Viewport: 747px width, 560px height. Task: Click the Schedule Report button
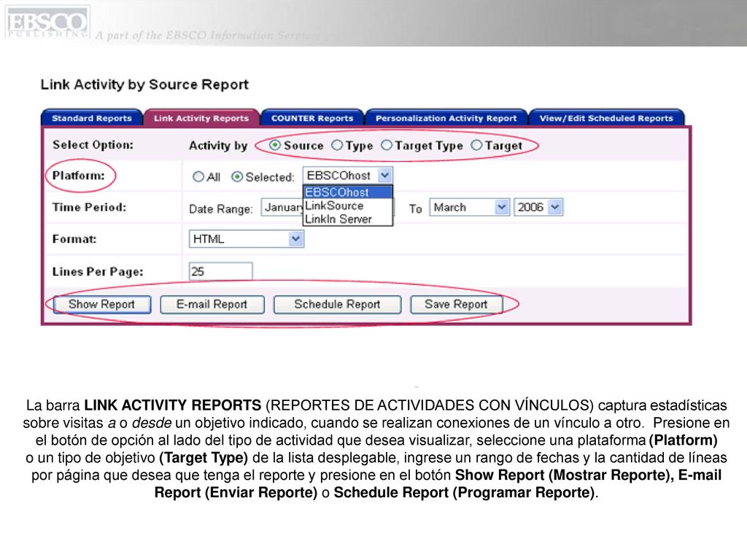337,304
